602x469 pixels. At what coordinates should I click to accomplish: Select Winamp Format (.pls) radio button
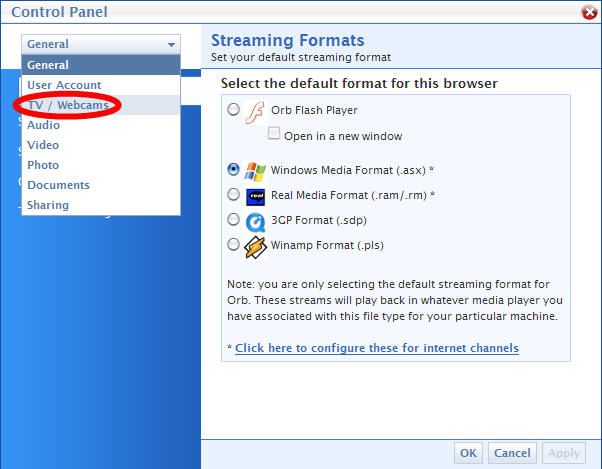(233, 244)
